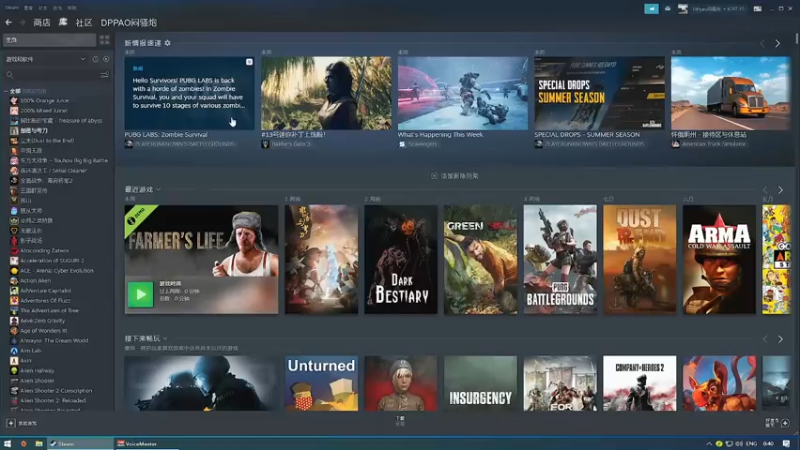This screenshot has height=450, width=800.
Task: Open the Steam menu in the top menu bar
Action: [x=12, y=8]
